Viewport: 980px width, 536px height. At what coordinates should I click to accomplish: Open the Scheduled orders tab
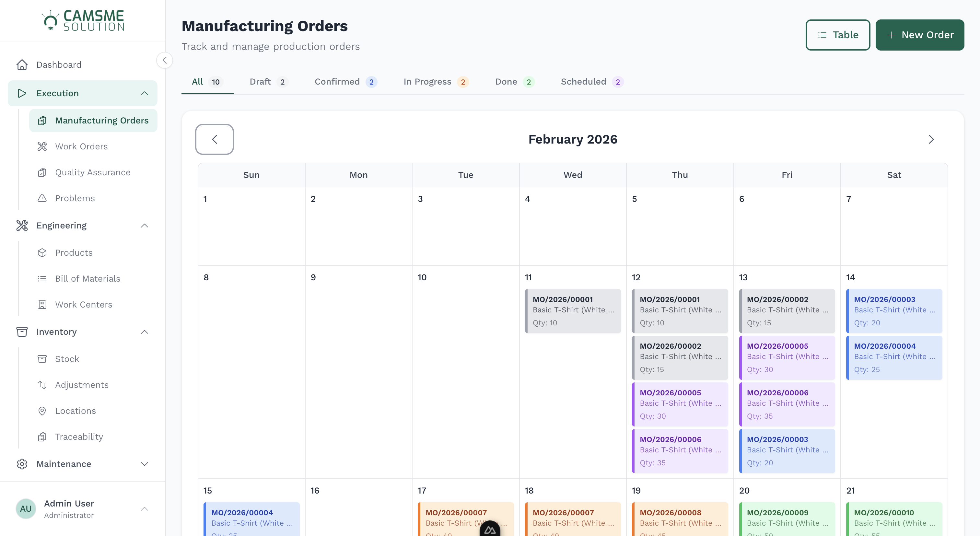click(x=584, y=81)
